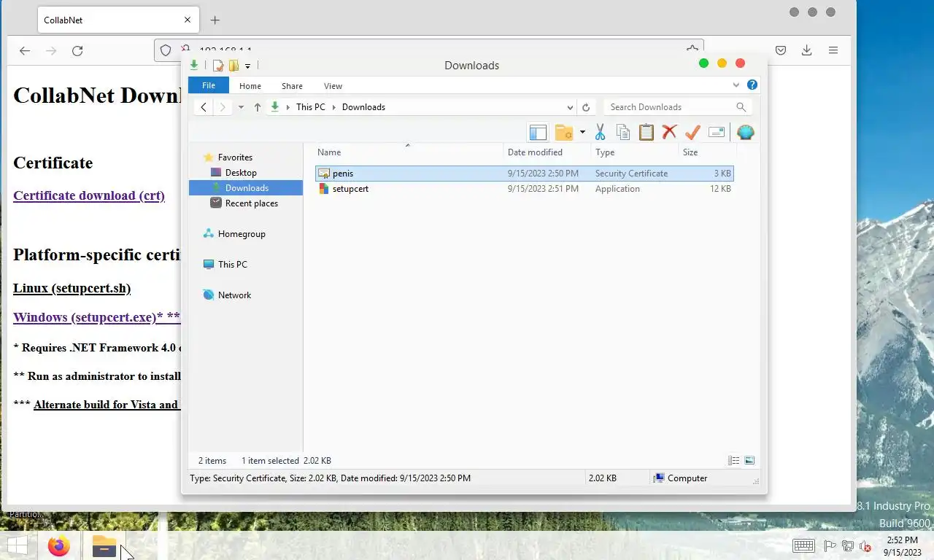Open 'Linux (setupcert.sh)' link in browser
The image size is (934, 560).
point(72,288)
